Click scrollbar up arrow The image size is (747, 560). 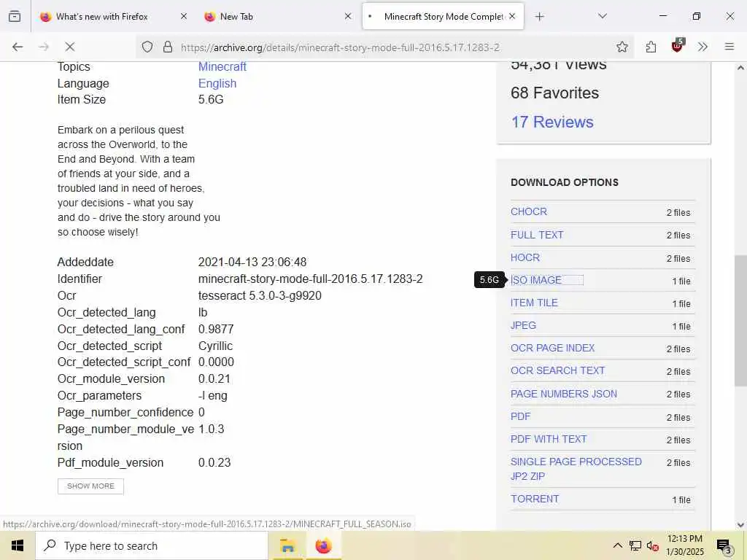coord(740,68)
